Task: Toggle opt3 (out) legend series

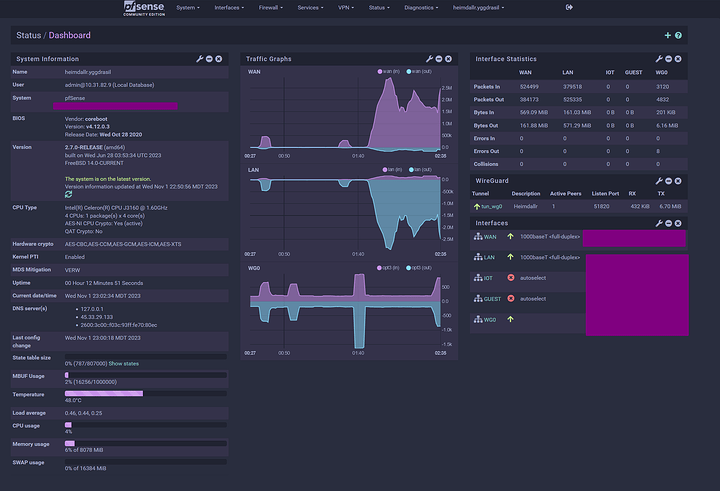Action: tap(419, 268)
